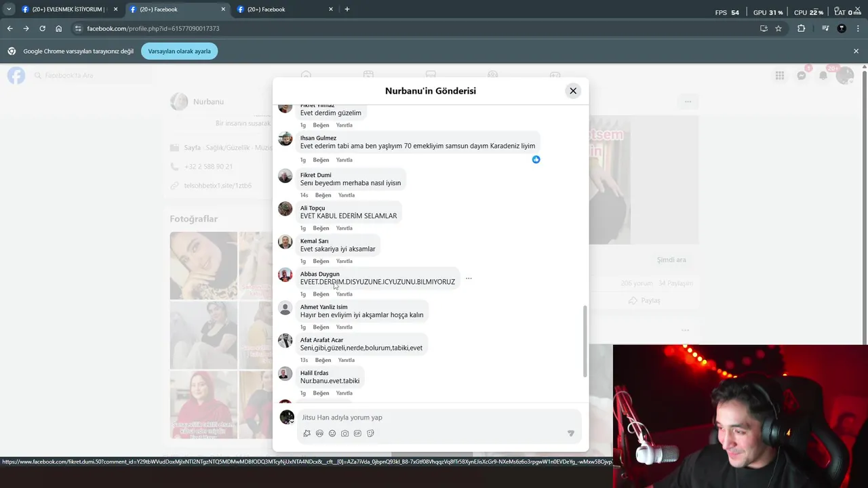Like Kemal Sarı's comment with Beğen
This screenshot has width=868, height=488.
click(321, 261)
